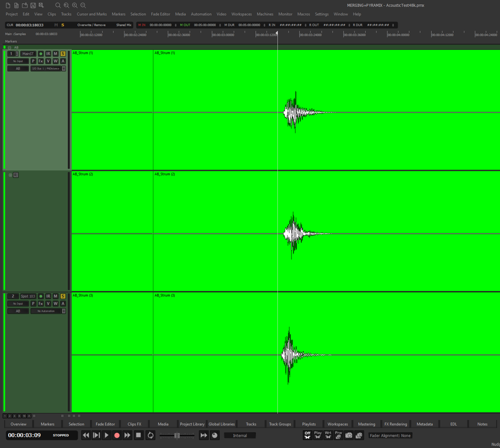Click the Save As floppy-with-plus icon

[41, 5]
